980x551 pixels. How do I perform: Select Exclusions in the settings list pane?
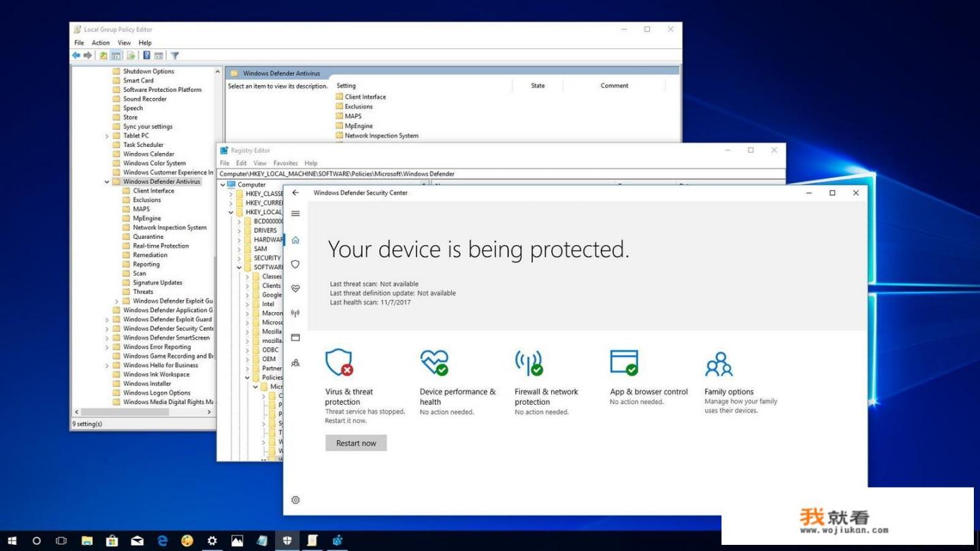point(359,107)
